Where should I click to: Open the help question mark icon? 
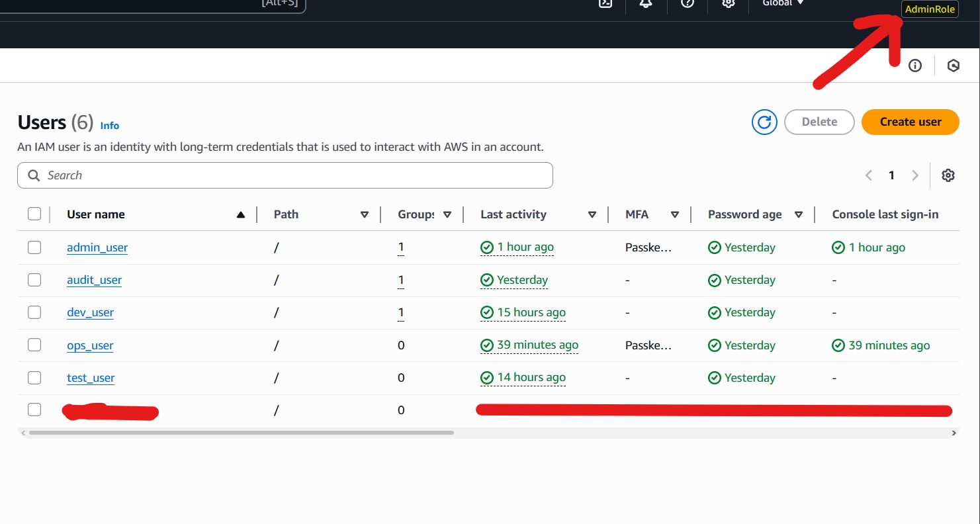688,3
